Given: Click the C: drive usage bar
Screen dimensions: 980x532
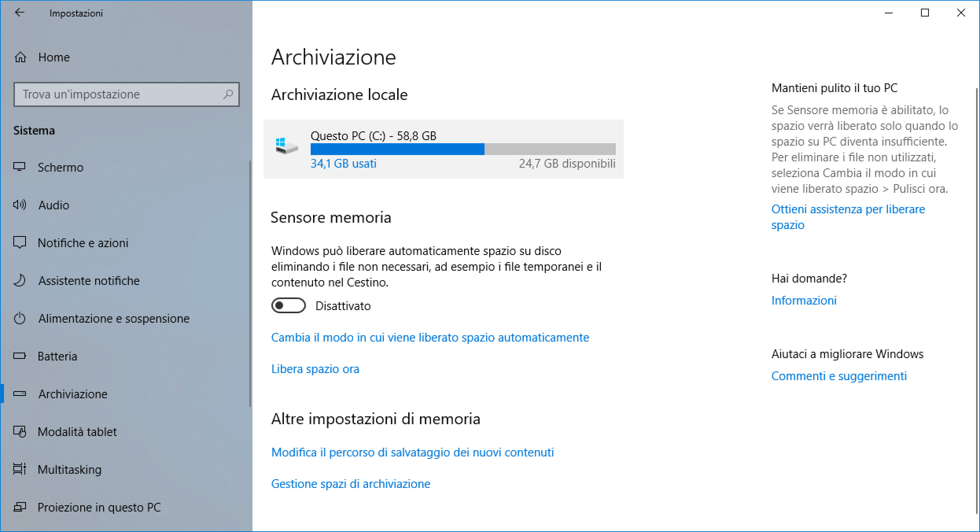Looking at the screenshot, I should pyautogui.click(x=463, y=149).
